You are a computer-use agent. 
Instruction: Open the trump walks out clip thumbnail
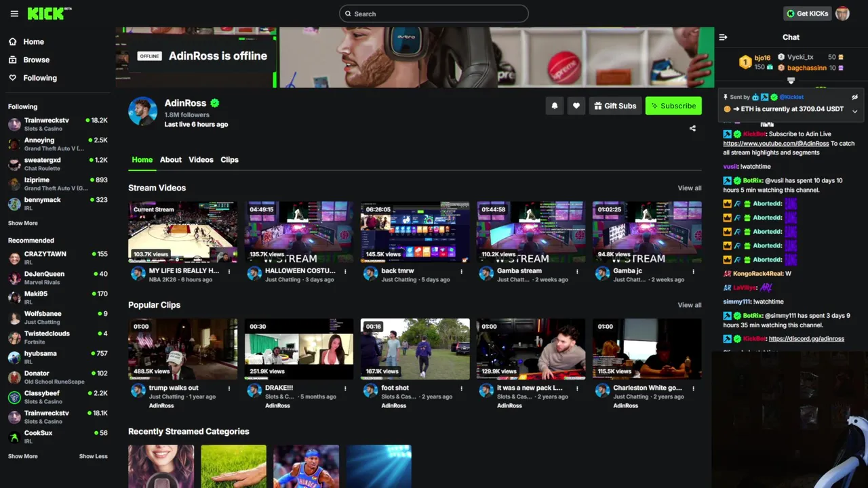tap(183, 349)
